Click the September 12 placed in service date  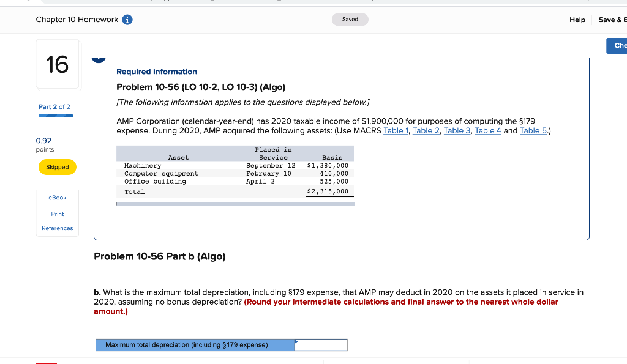click(271, 165)
